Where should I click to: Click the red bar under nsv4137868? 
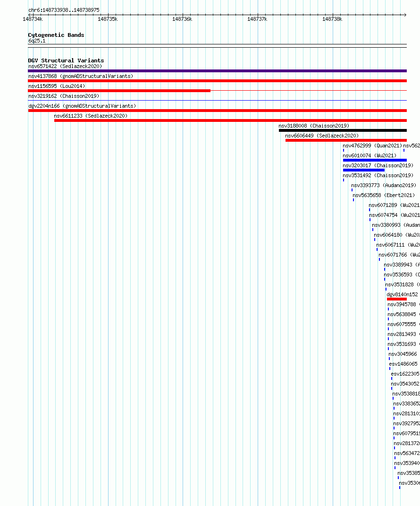point(217,81)
